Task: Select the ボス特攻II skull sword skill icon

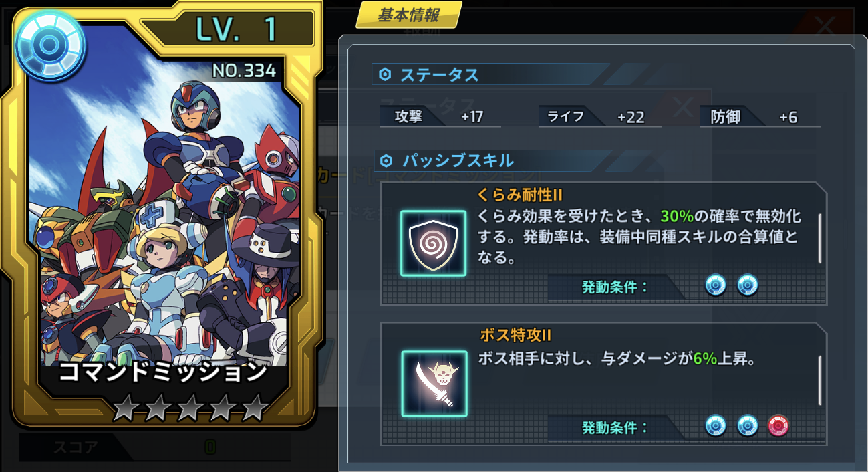Action: point(434,383)
